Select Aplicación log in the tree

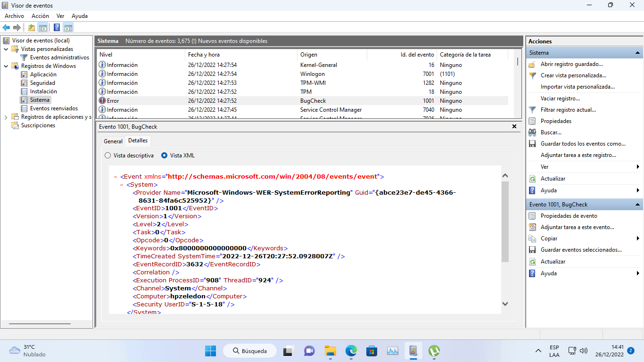point(43,74)
